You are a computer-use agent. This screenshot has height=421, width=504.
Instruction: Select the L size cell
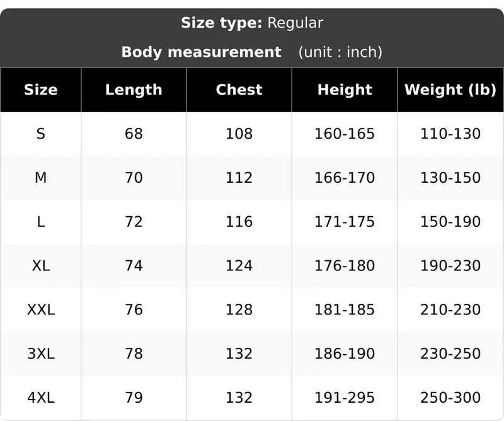(41, 222)
